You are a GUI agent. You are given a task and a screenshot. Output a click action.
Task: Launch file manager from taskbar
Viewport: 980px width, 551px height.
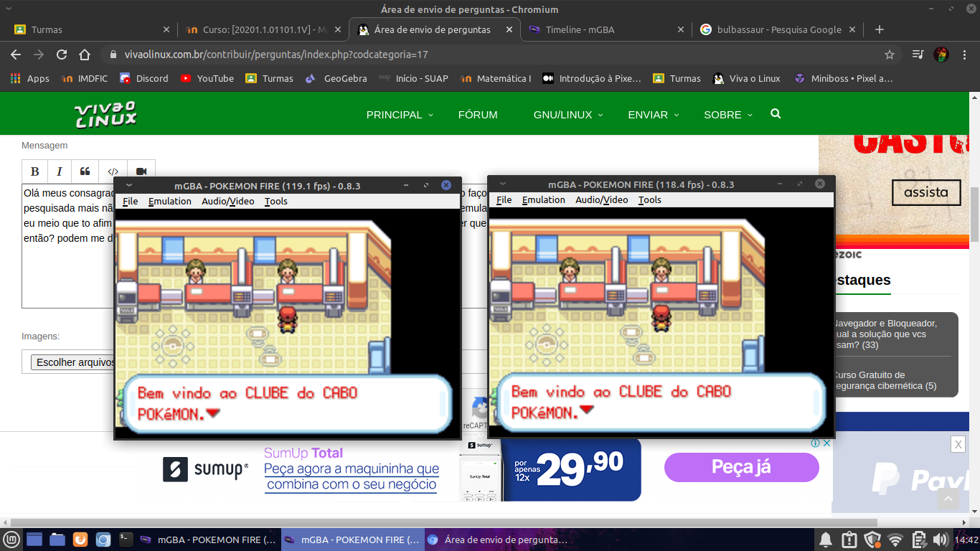(x=57, y=540)
